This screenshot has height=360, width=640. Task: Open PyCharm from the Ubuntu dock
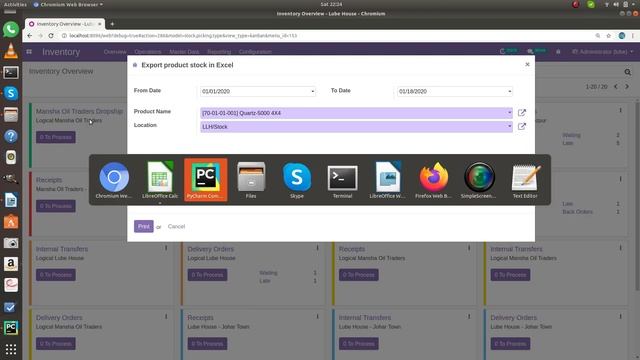(11, 328)
